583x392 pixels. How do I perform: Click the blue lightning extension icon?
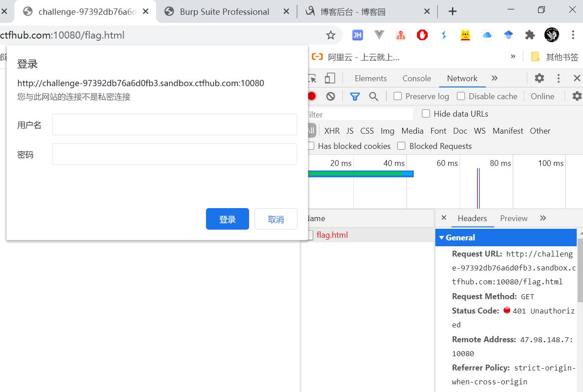(x=444, y=35)
